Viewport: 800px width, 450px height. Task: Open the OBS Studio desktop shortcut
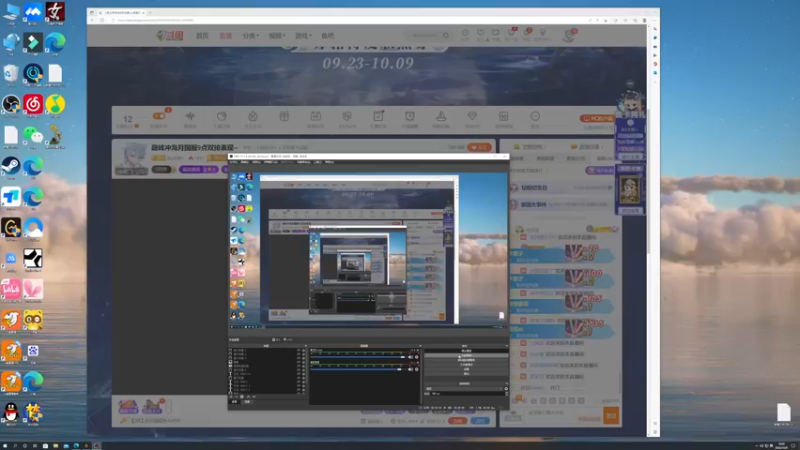[11, 105]
